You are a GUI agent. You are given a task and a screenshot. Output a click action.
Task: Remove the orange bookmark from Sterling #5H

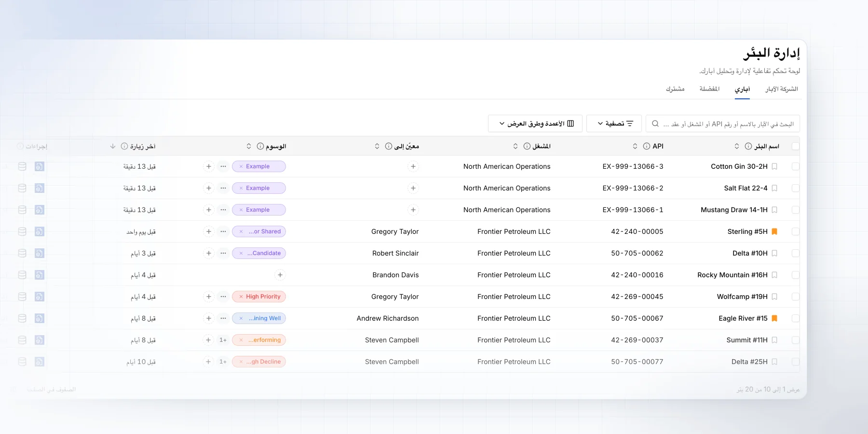tap(774, 231)
